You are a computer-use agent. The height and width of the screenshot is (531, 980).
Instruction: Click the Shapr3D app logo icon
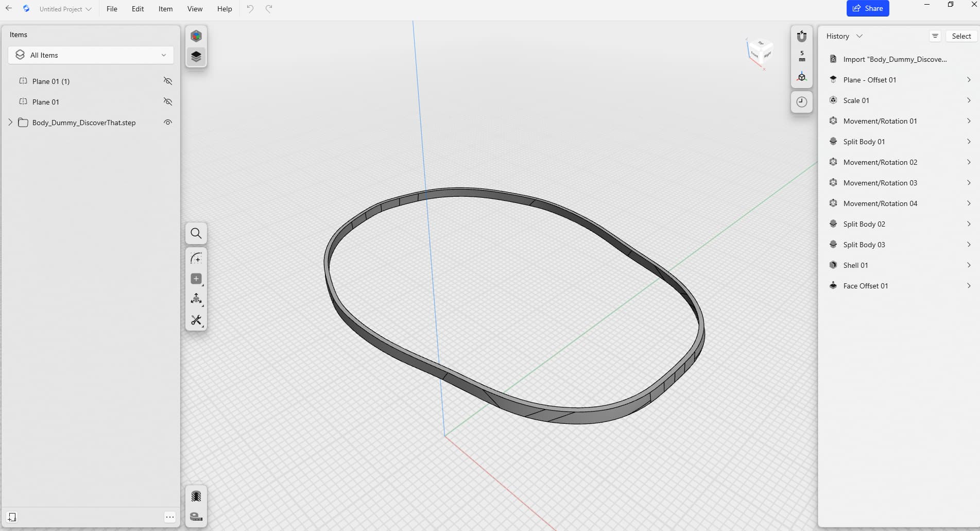click(x=26, y=9)
